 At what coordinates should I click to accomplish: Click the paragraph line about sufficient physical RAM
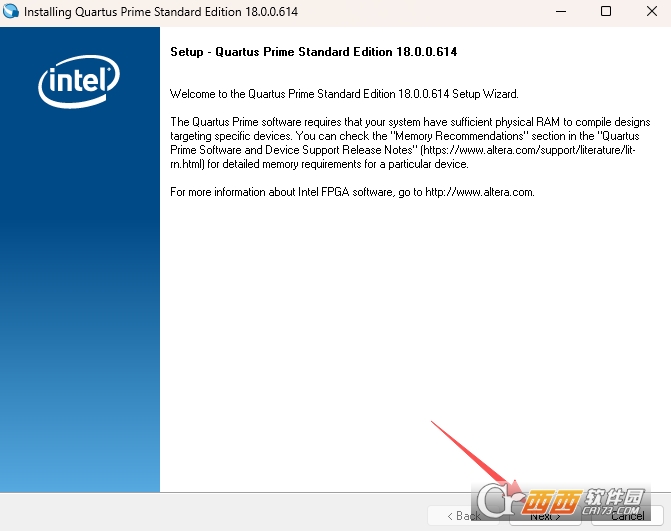[410, 122]
